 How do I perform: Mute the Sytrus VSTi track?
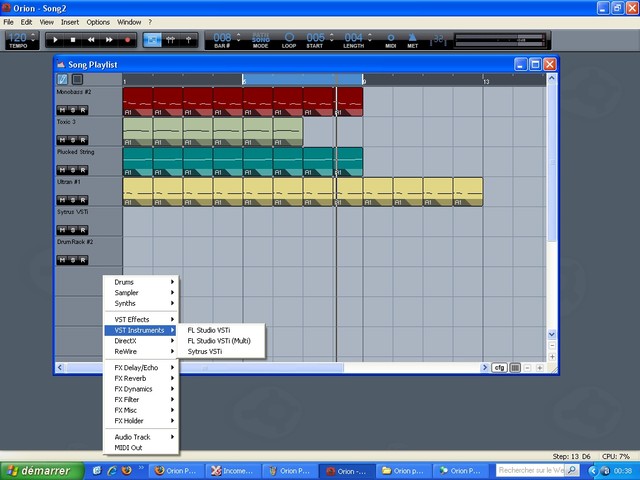click(62, 230)
